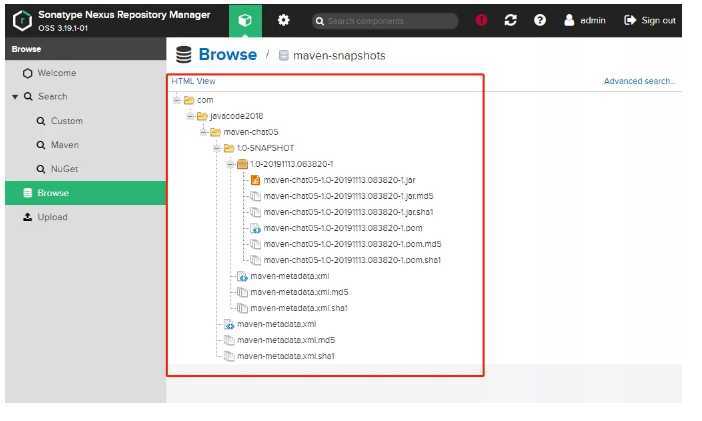Collapse the maven-chat05 folder
This screenshot has width=702, height=421.
[204, 132]
